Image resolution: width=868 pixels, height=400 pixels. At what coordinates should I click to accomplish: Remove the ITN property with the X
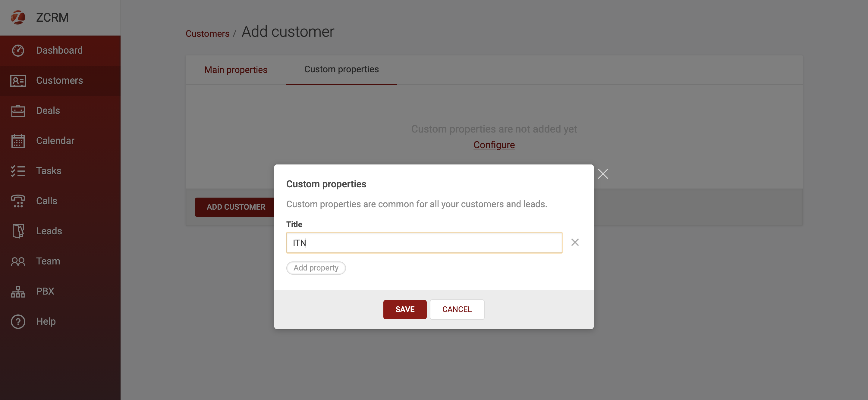(x=575, y=242)
